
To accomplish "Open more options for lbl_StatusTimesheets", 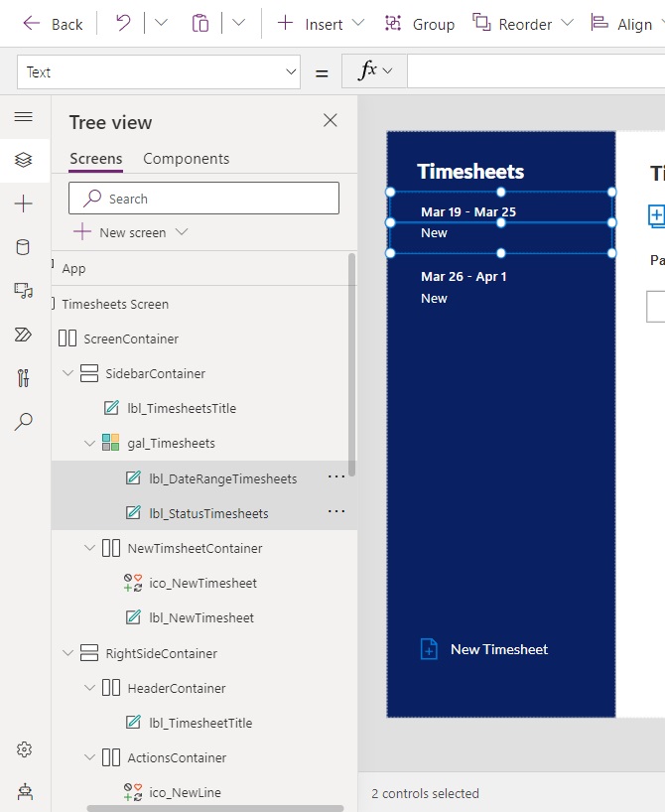I will pos(336,512).
